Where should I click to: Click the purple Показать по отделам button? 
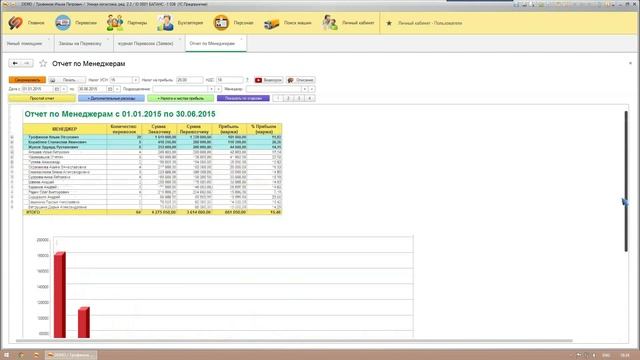click(243, 98)
